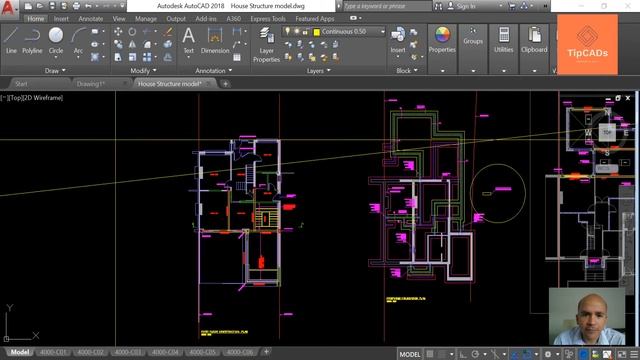Expand the Annotation panel

[x=213, y=71]
